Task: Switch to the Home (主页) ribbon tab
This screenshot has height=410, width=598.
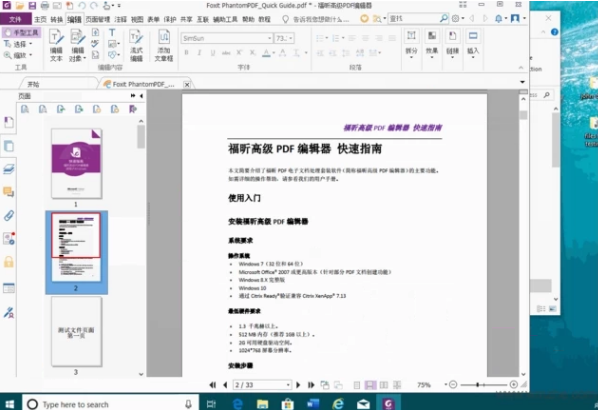Action: pos(40,19)
